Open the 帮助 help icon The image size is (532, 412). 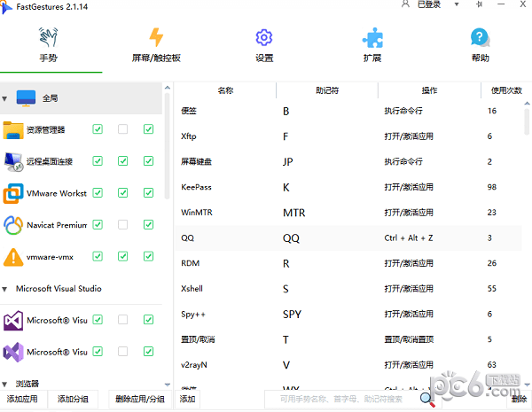[x=480, y=38]
